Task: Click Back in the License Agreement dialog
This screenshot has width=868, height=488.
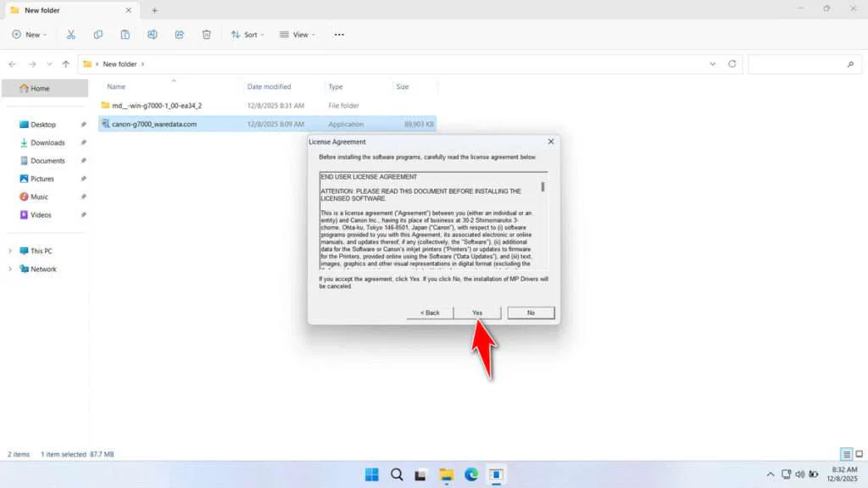Action: 429,312
